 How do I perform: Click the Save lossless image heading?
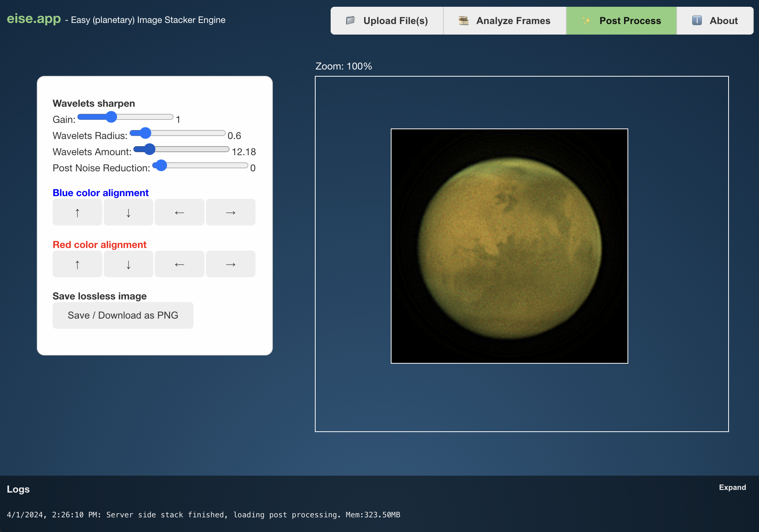(100, 296)
